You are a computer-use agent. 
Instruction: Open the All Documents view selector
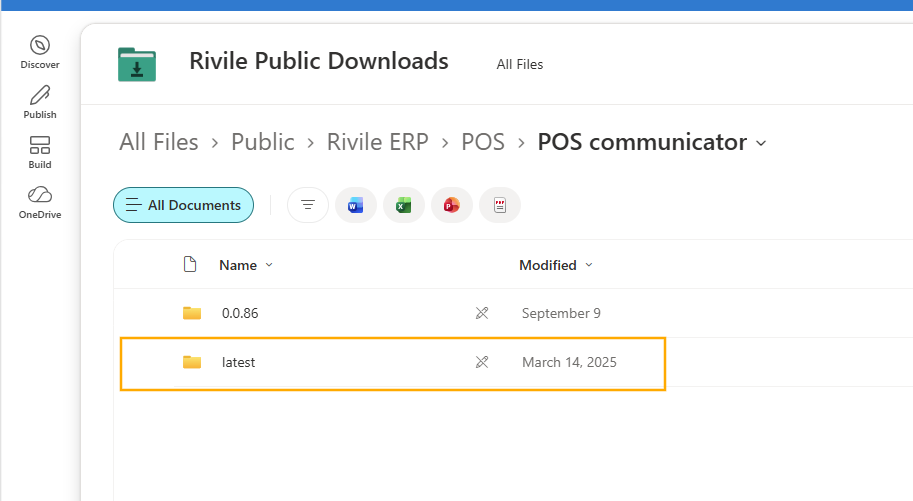point(183,205)
